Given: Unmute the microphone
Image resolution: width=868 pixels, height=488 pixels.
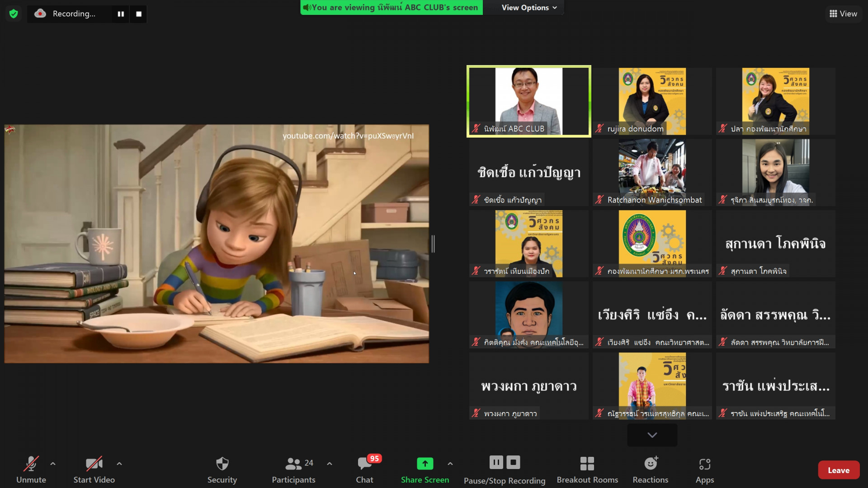Looking at the screenshot, I should pos(31,470).
